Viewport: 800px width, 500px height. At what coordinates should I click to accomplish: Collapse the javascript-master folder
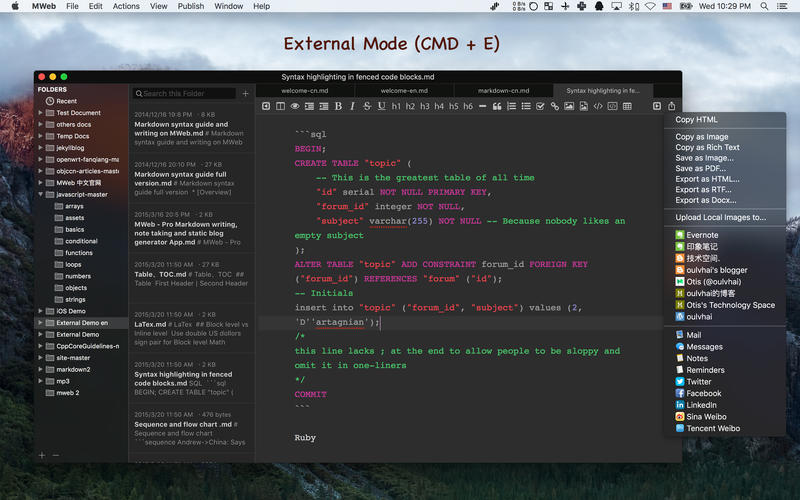click(x=41, y=195)
